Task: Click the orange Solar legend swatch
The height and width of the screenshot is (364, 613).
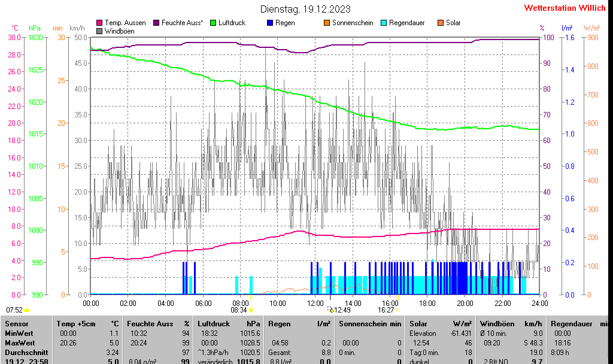Action: coord(441,23)
